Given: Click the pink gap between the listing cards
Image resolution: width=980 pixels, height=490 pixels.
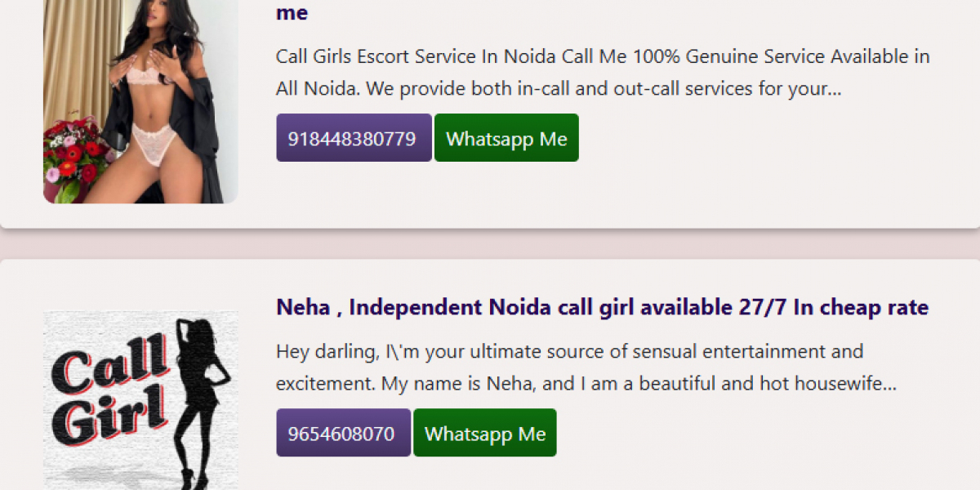Looking at the screenshot, I should [490, 243].
